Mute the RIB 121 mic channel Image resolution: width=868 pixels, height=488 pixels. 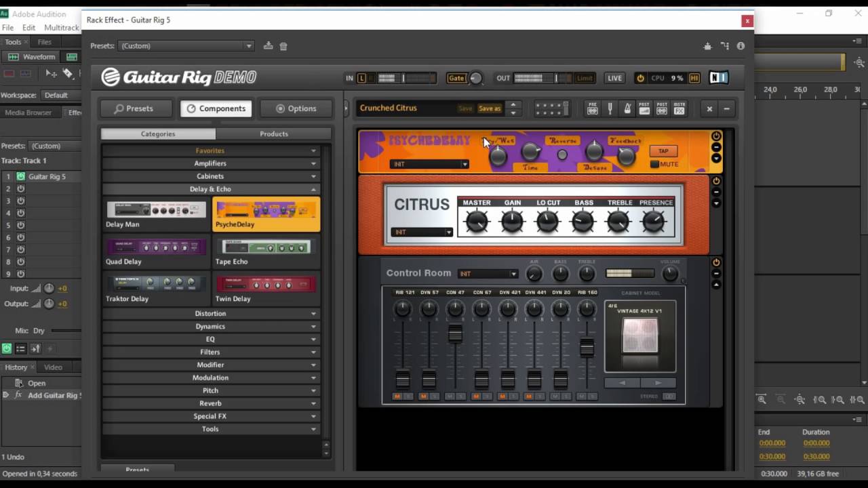point(397,396)
